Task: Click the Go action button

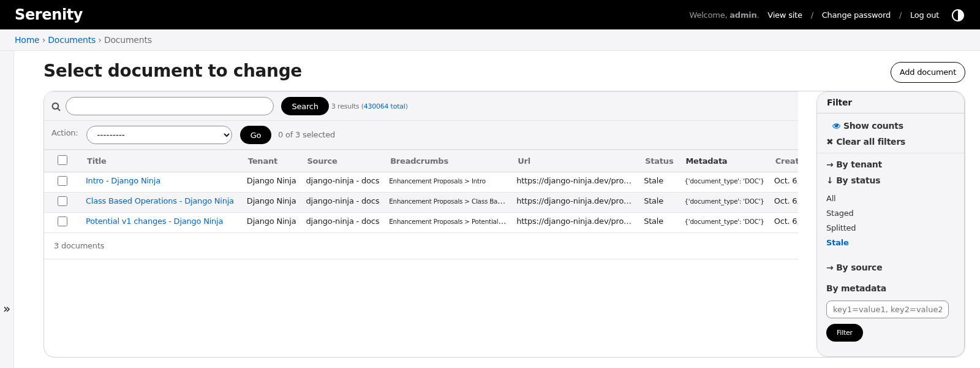Action: point(256,135)
